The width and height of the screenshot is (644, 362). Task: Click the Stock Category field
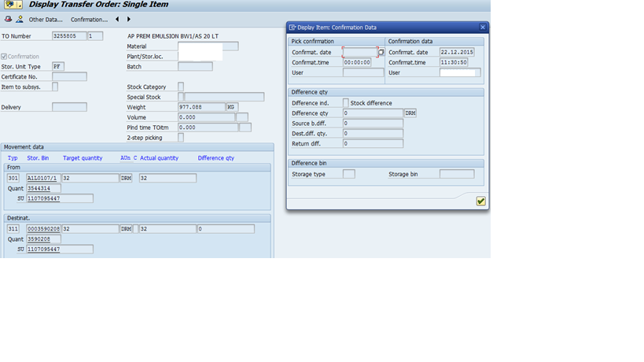181,87
